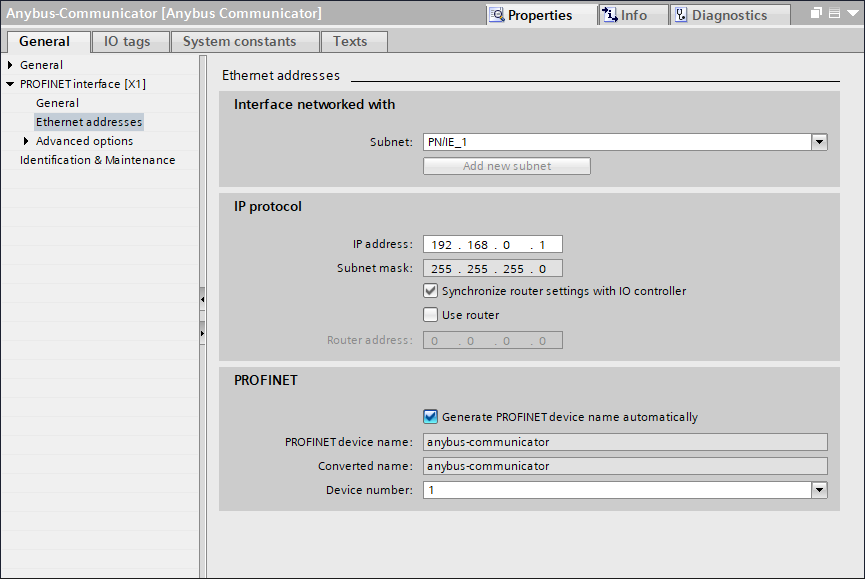Screen dimensions: 865x579
Task: Open the Device number dropdown
Action: point(819,490)
